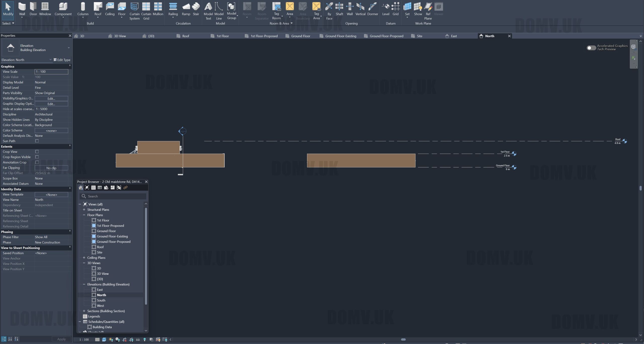The image size is (644, 344).
Task: Collapse the Floor Plans tree node
Action: pos(84,215)
